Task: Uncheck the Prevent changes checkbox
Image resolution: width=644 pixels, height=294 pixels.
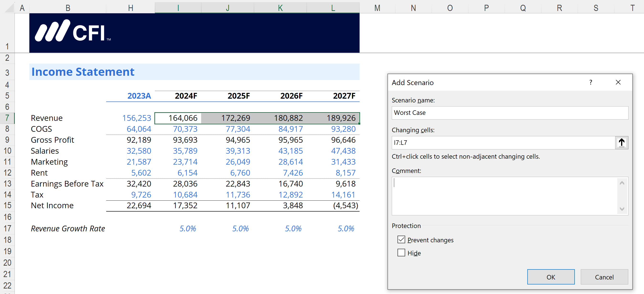Action: click(401, 240)
